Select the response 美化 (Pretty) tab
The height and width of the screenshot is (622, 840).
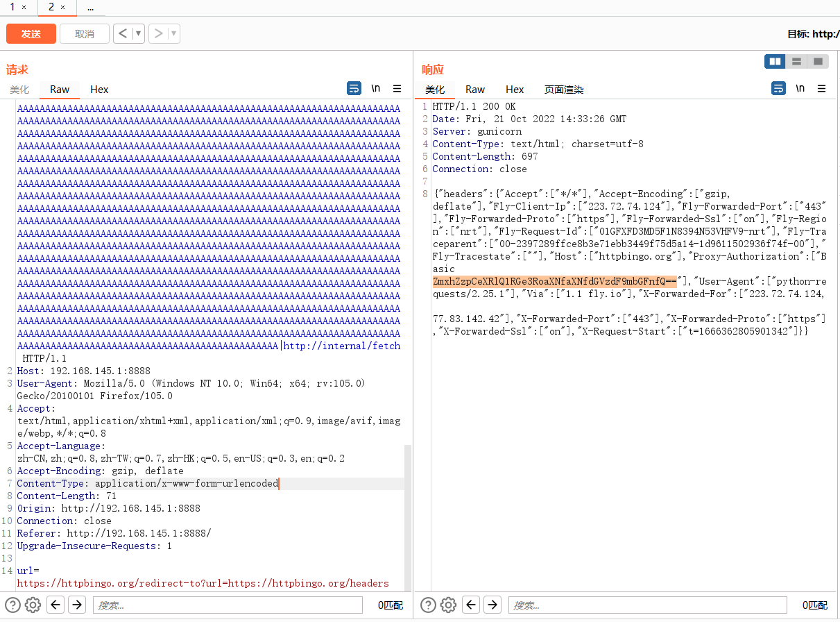435,90
